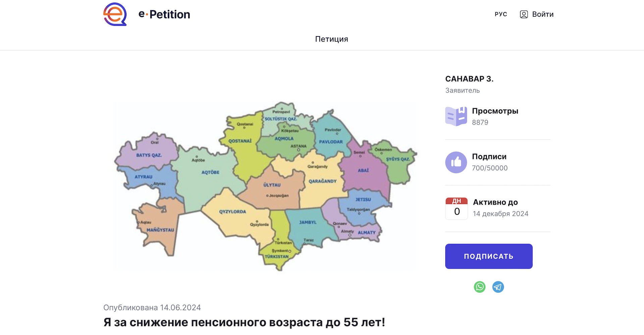Click the user profile icon

click(524, 14)
